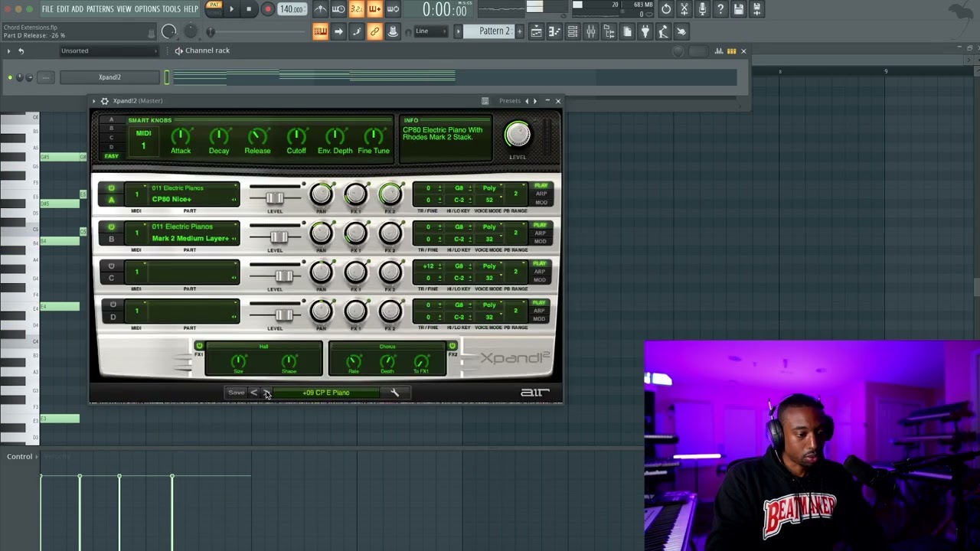Viewport: 980px width, 551px height.
Task: Click part A PAN knob
Action: (x=322, y=194)
